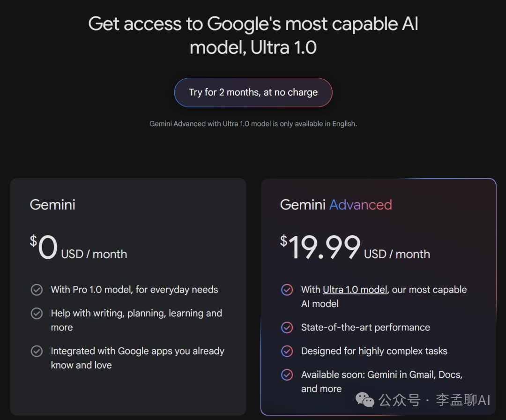Click the WeChat logo in the watermark
This screenshot has width=506, height=420.
(x=365, y=400)
